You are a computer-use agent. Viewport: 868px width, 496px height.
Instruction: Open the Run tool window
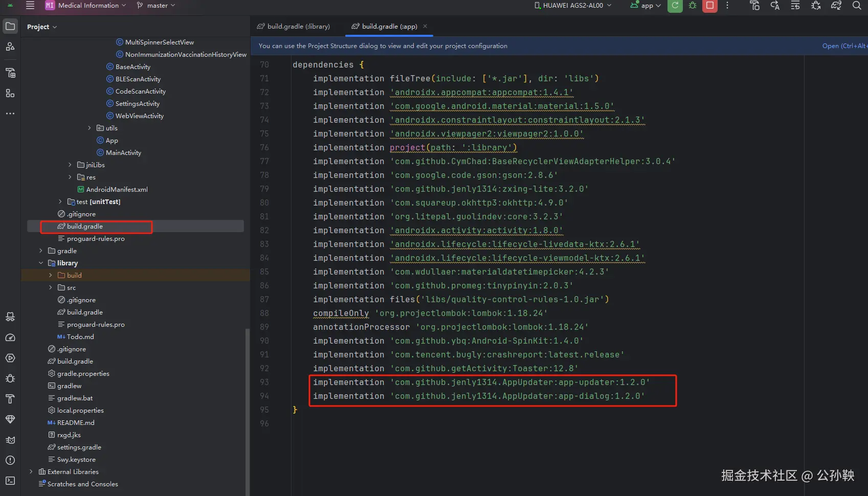10,358
